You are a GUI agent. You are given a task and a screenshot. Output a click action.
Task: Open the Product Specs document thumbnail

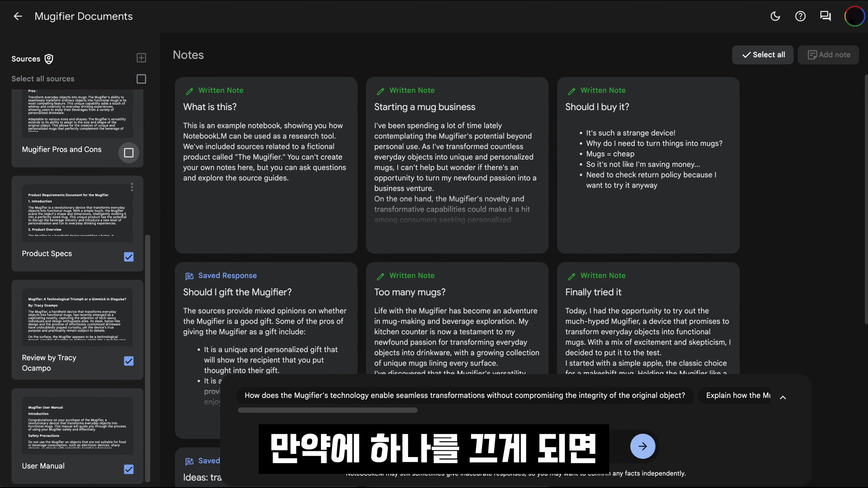click(x=77, y=213)
